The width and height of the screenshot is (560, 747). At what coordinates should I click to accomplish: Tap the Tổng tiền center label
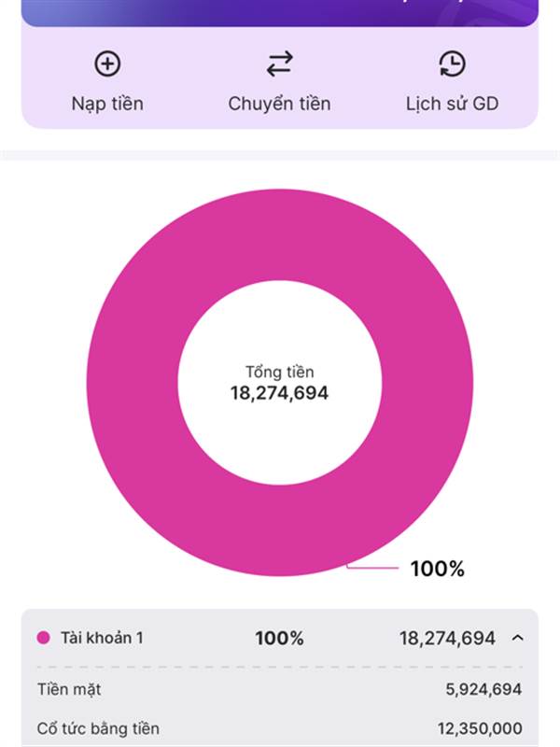click(x=279, y=372)
